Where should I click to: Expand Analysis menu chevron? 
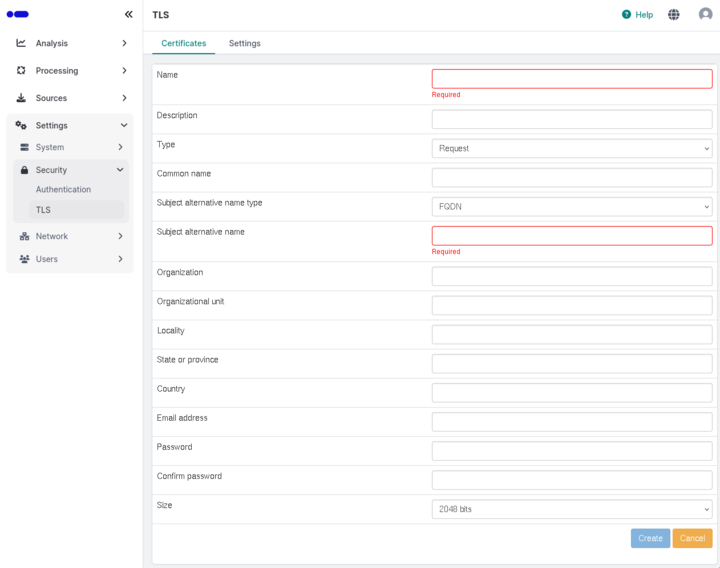124,43
